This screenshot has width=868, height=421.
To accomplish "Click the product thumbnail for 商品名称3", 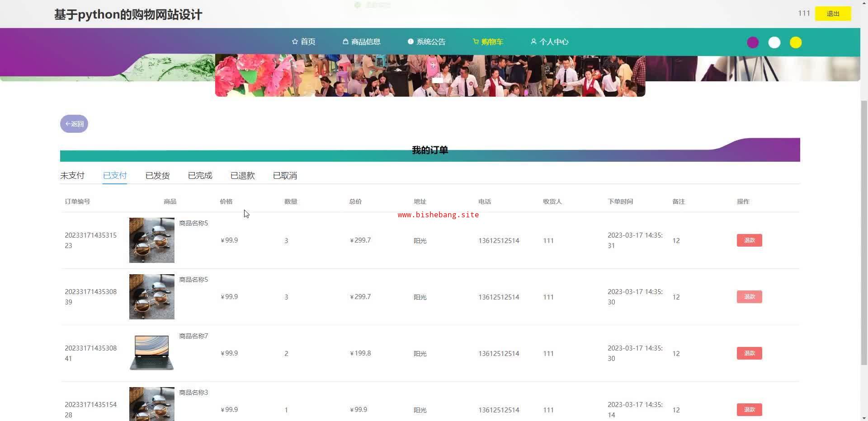I will pyautogui.click(x=152, y=404).
